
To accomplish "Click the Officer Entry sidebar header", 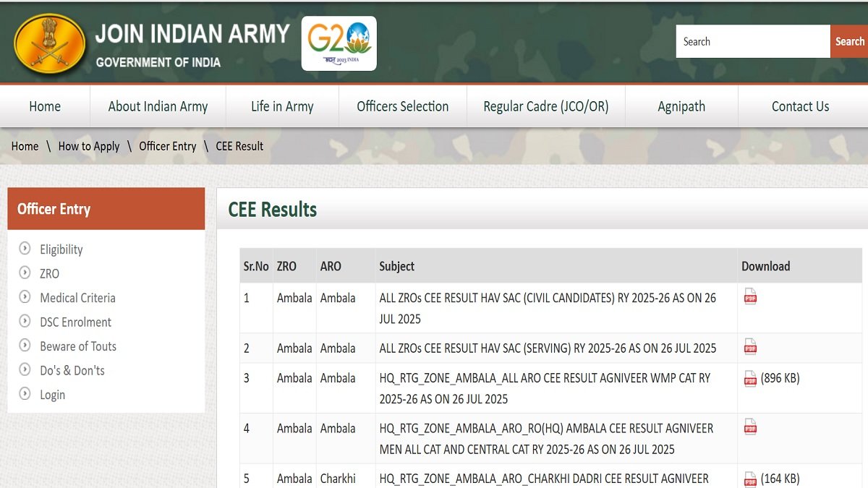I will (x=106, y=209).
